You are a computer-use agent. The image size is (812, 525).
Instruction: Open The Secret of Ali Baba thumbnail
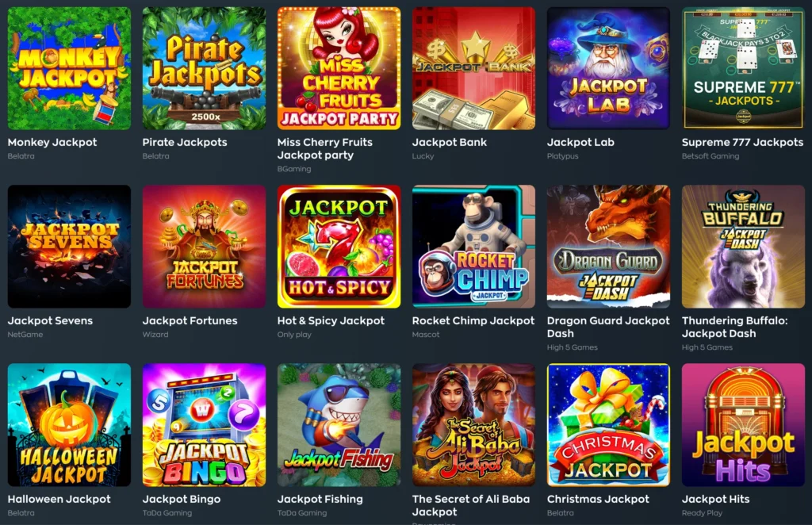click(474, 425)
